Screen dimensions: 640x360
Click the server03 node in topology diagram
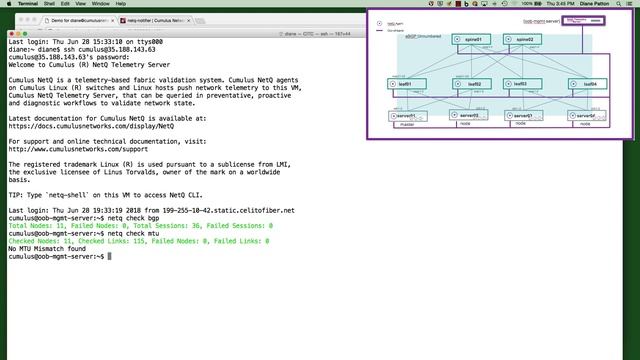[x=524, y=116]
